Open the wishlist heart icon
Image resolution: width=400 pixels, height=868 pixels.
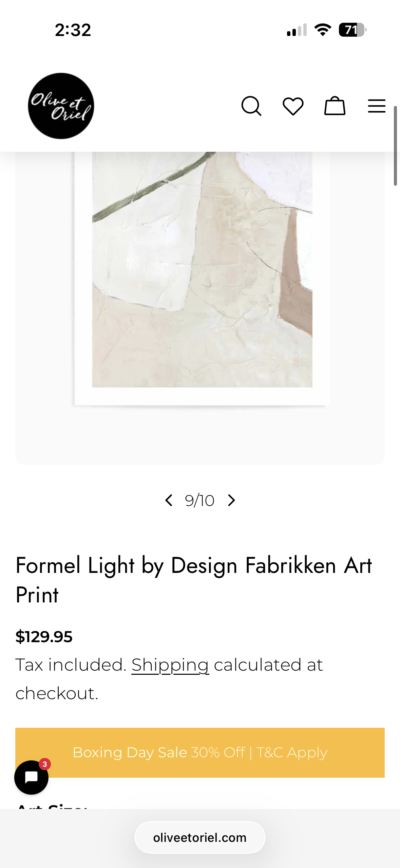pyautogui.click(x=293, y=106)
